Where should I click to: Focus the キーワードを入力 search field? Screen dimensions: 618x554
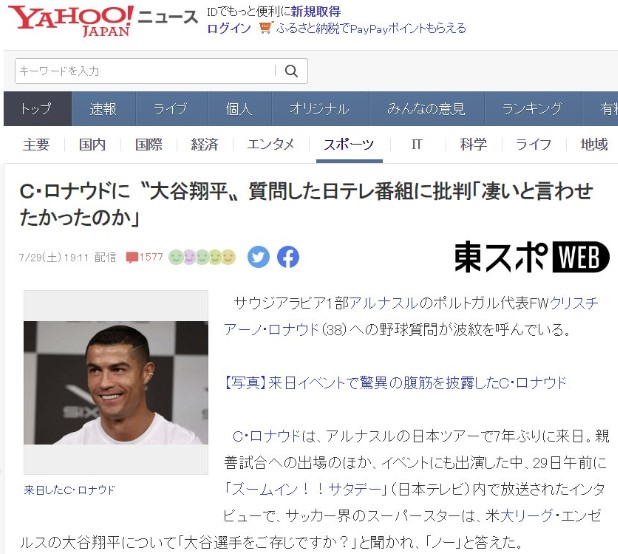tap(145, 71)
